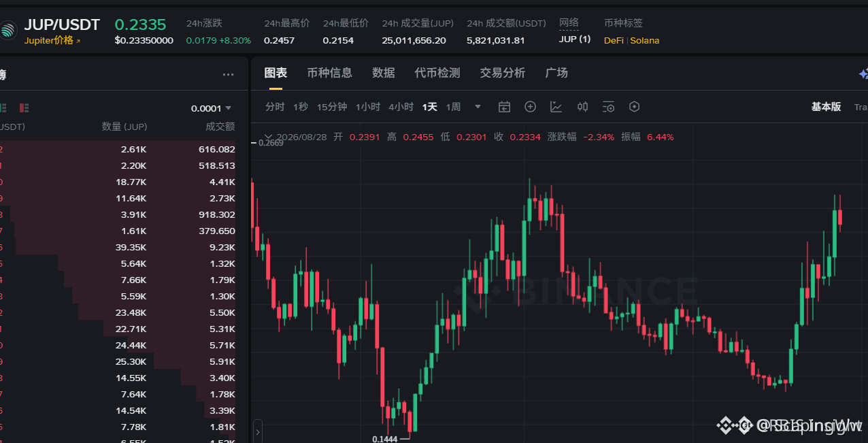The height and width of the screenshot is (443, 868).
Task: Click order book amount 918.302
Action: [217, 214]
